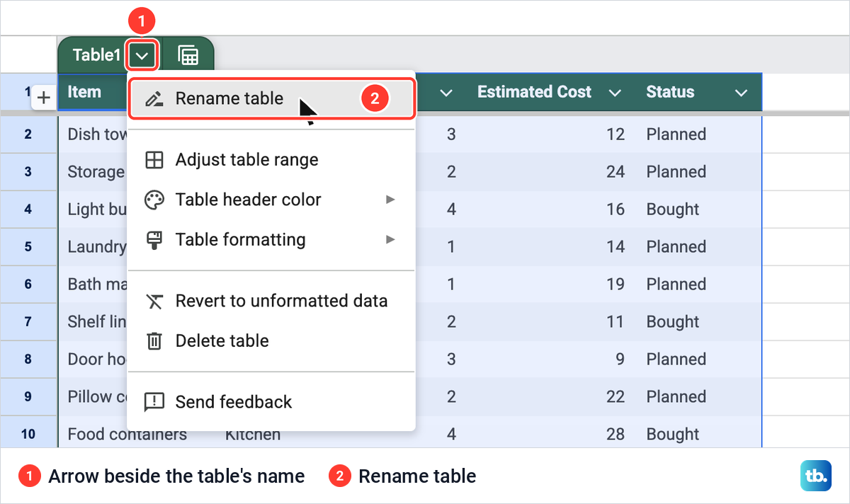Click the grid icon beside Adjust table range

pos(154,160)
